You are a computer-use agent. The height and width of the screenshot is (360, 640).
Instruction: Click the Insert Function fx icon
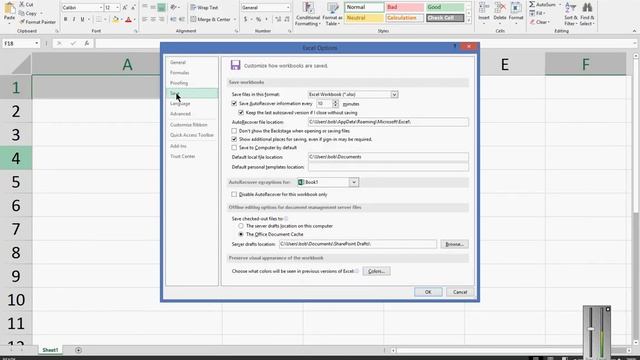coord(87,43)
